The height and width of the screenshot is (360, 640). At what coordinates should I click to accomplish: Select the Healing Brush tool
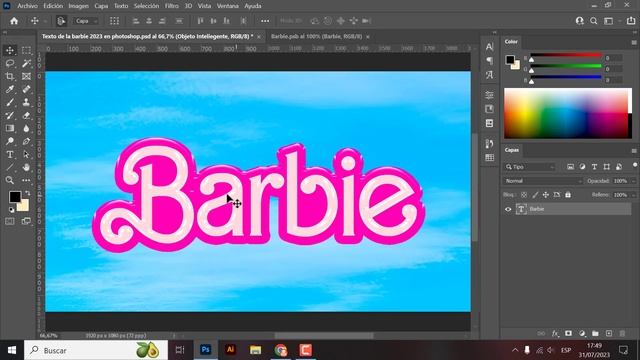tap(26, 89)
